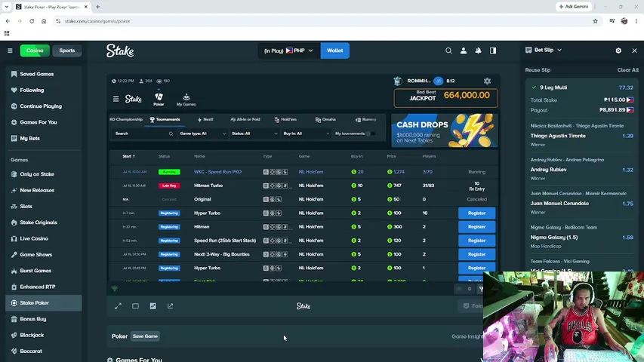
Task: Switch to the Casino tab
Action: [35, 51]
